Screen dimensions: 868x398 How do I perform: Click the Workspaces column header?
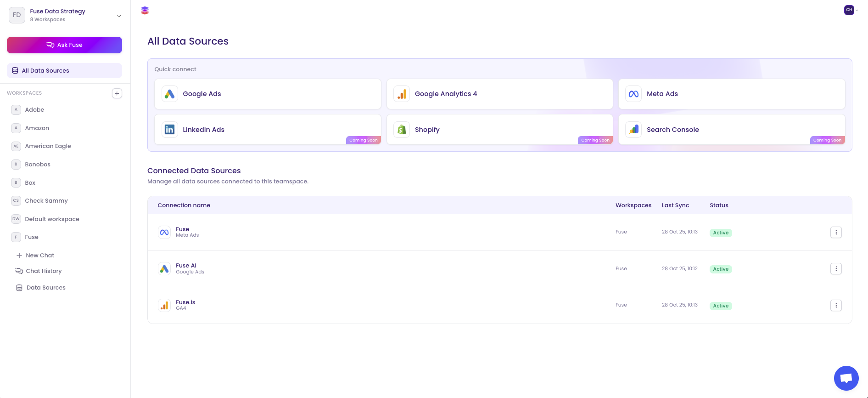[633, 205]
